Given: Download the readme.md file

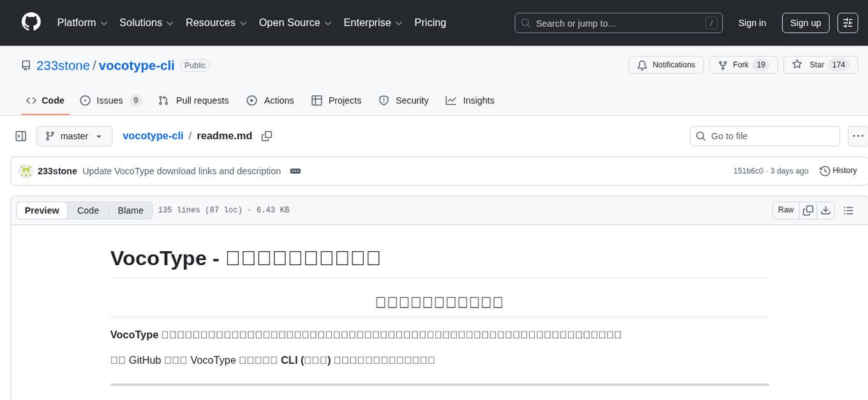Looking at the screenshot, I should point(826,210).
